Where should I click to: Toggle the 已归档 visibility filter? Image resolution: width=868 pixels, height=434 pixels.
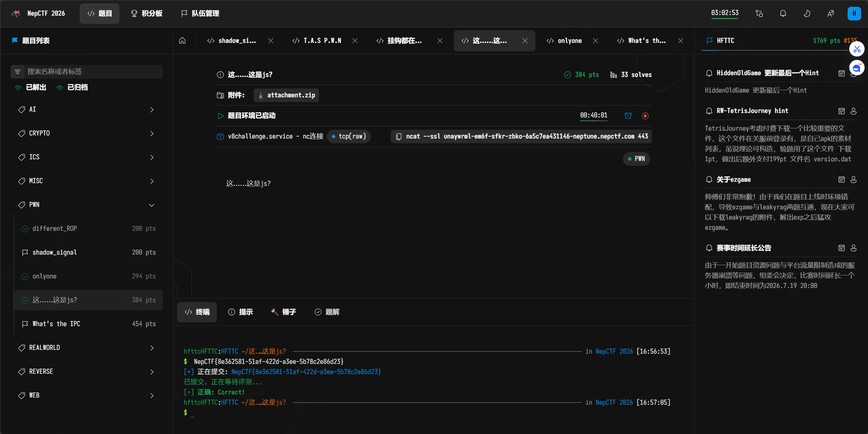[x=72, y=87]
